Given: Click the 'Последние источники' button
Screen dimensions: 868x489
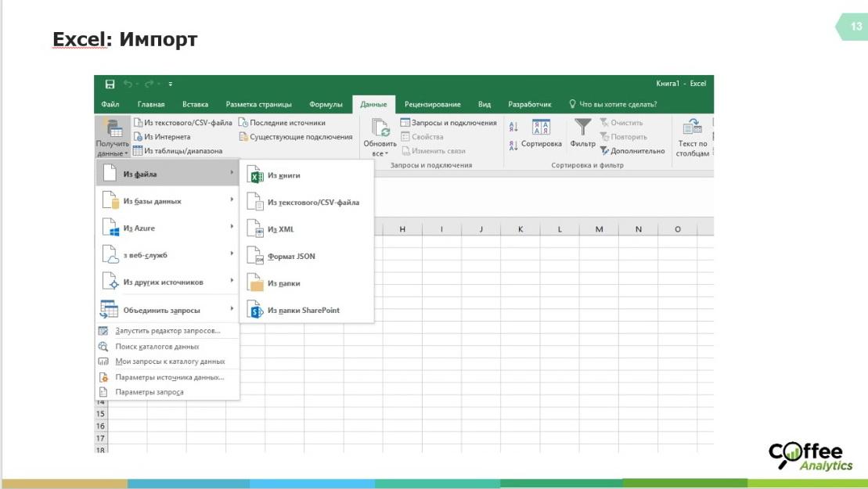Looking at the screenshot, I should tap(282, 123).
